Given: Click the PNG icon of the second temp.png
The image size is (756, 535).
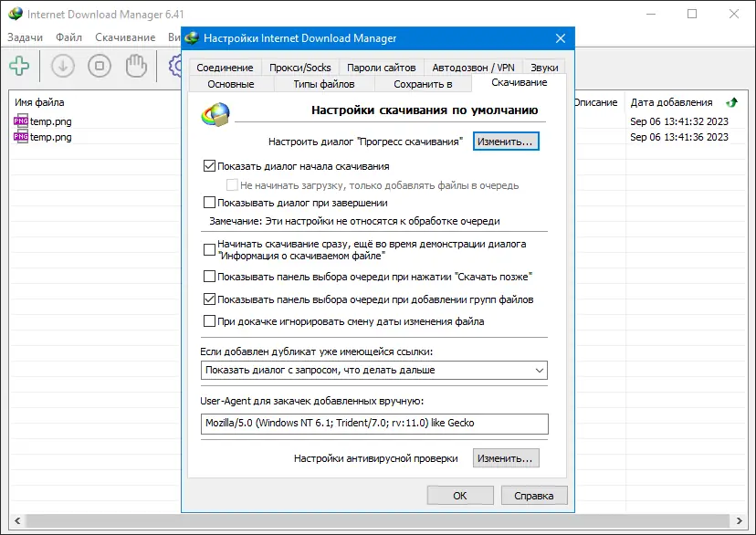Looking at the screenshot, I should click(x=21, y=136).
